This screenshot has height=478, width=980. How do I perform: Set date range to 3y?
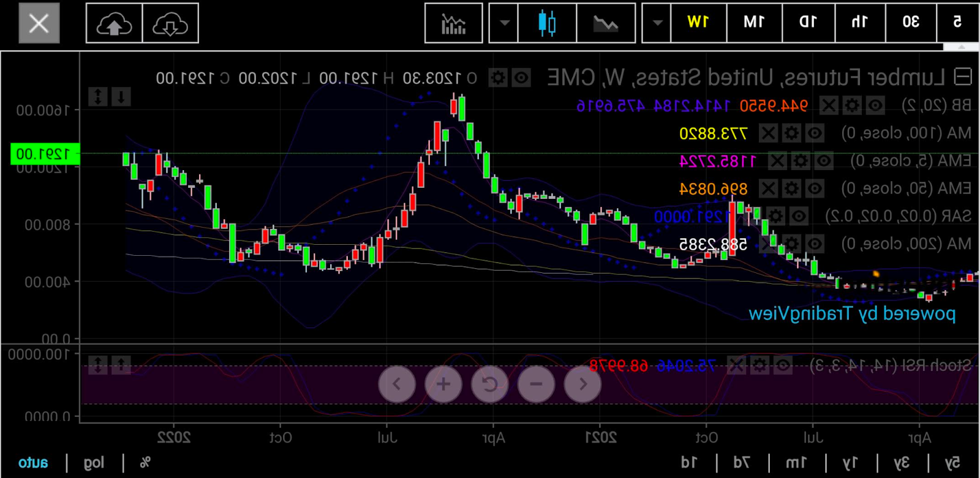pyautogui.click(x=901, y=463)
